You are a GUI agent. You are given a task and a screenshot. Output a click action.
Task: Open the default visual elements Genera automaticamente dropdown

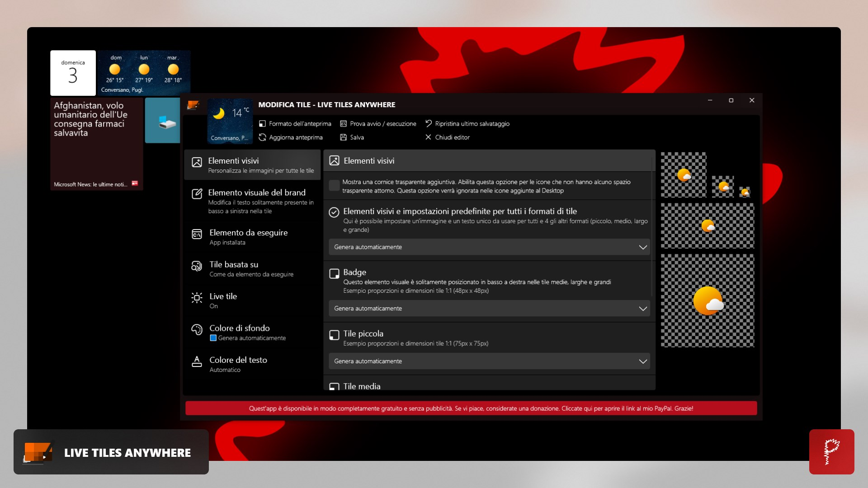tap(489, 247)
